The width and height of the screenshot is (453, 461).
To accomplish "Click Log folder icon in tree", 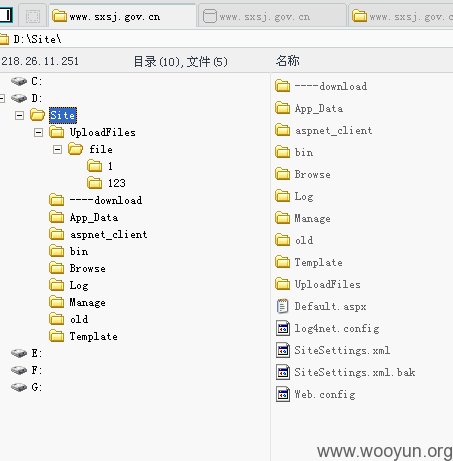I will [57, 285].
